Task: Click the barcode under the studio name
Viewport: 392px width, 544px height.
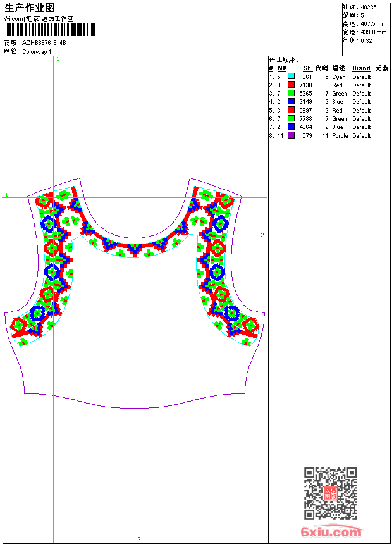Action: pyautogui.click(x=49, y=30)
